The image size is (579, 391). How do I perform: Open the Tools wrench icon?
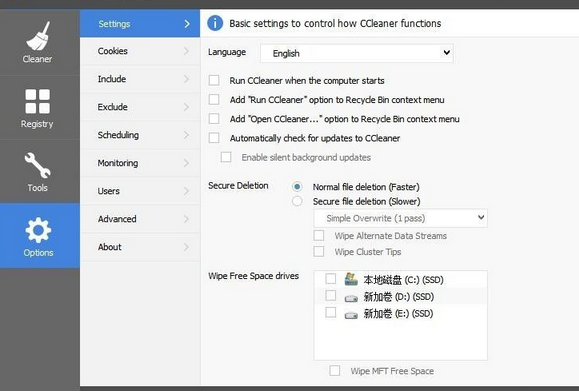coord(37,165)
